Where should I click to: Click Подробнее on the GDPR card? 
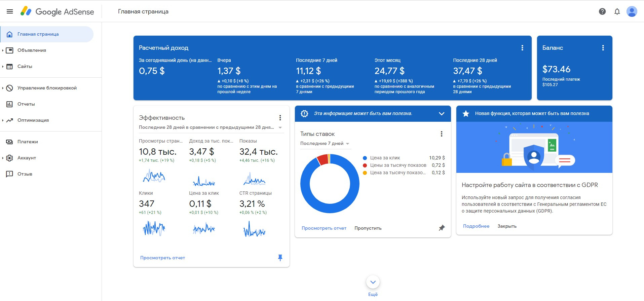pyautogui.click(x=476, y=226)
